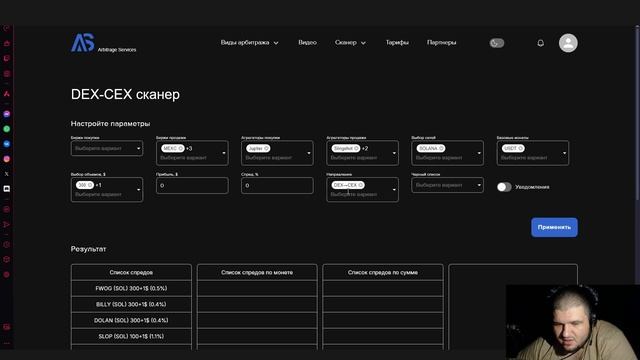Select SLOP (SOL) 100+1$ spread row

point(131,336)
